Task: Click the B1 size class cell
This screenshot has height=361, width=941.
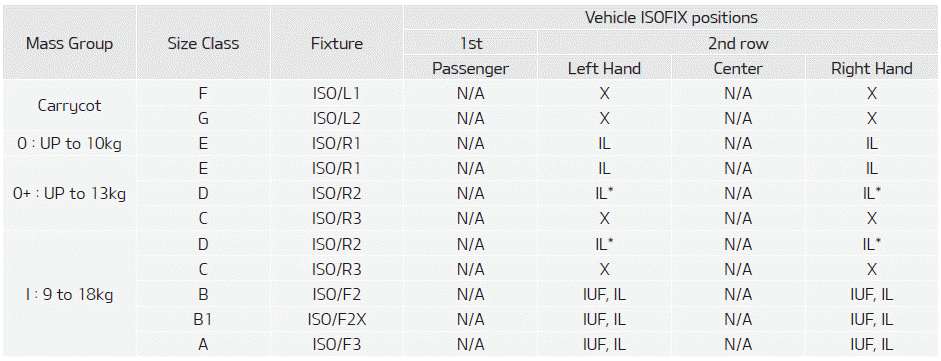Action: pos(203,320)
